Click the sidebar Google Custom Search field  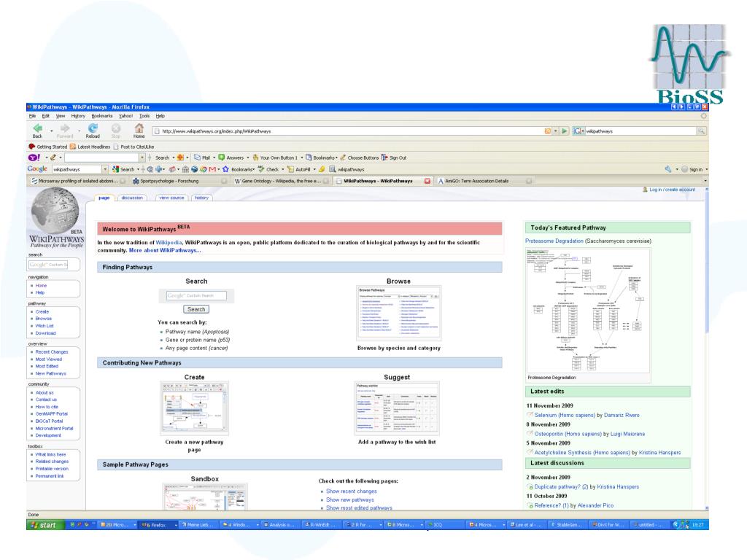pyautogui.click(x=48, y=265)
